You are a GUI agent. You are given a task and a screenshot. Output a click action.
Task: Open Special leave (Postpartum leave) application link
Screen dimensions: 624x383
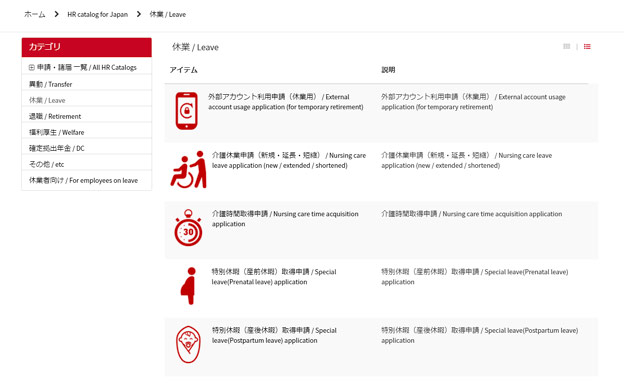tap(274, 335)
